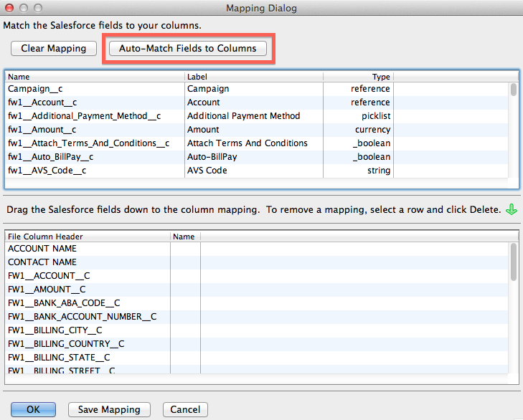523x420 pixels.
Task: Select the Campaign__c field row
Action: (x=257, y=89)
